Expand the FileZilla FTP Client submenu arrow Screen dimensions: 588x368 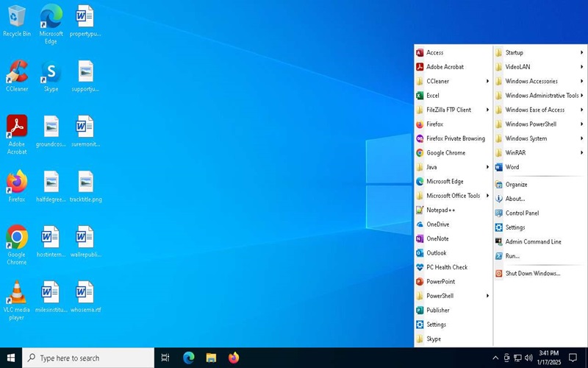click(487, 110)
